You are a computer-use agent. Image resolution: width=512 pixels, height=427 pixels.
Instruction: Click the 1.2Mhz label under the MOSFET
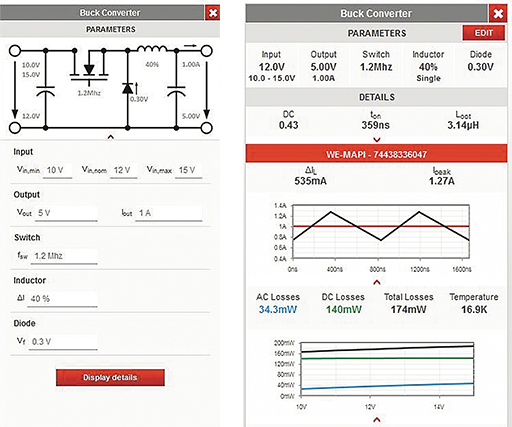pos(89,93)
